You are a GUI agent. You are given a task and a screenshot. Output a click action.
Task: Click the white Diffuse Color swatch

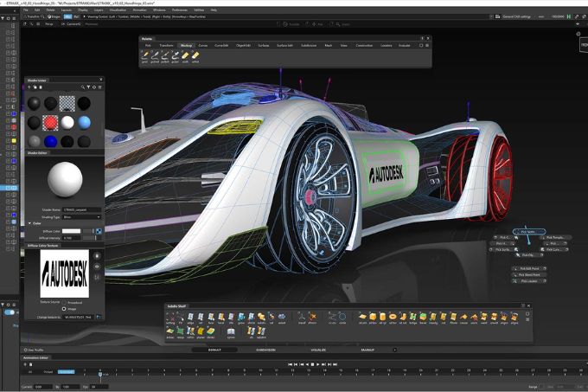point(71,231)
